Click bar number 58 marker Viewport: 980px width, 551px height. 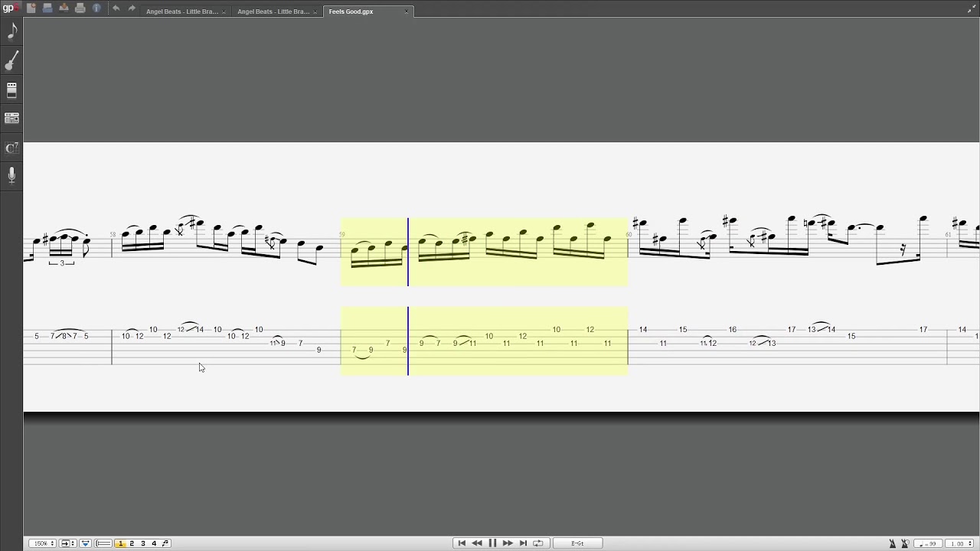pyautogui.click(x=113, y=235)
